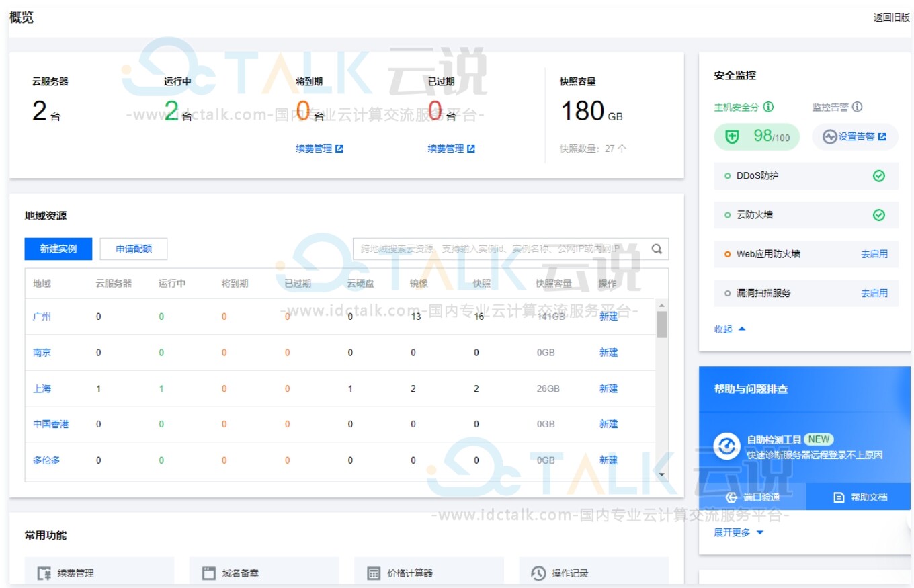This screenshot has width=914, height=588.
Task: Open the 域名备案 shortcut card
Action: pos(264,572)
